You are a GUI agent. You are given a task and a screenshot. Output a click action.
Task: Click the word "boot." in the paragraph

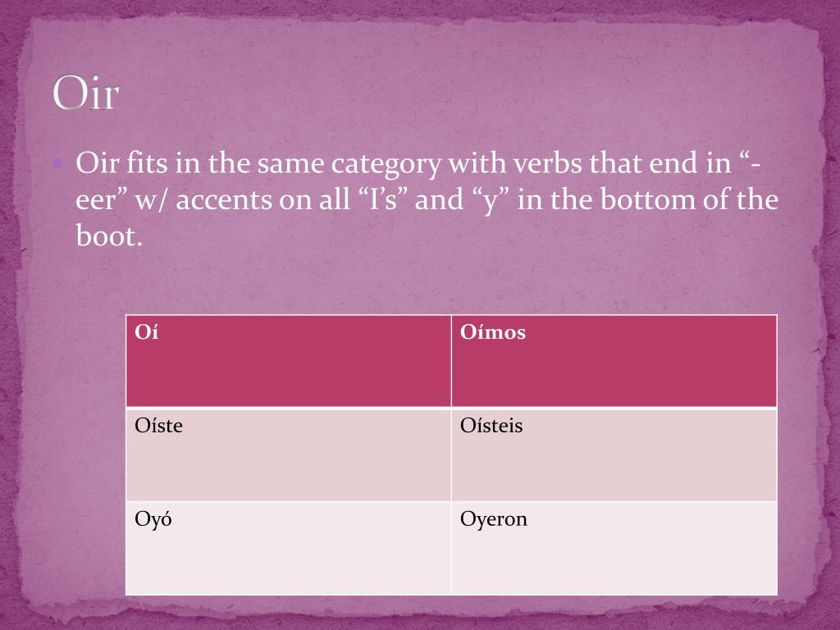[x=109, y=235]
